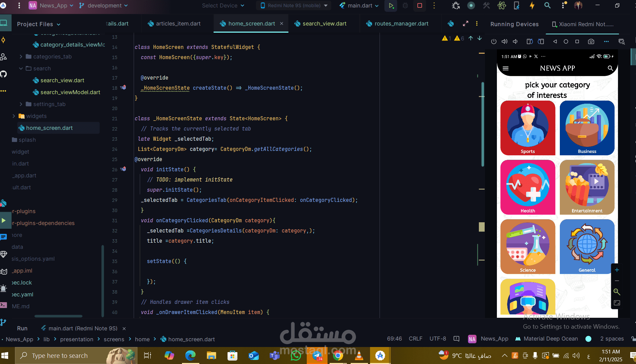This screenshot has width=636, height=364.
Task: Open the Redmi Note 9S device dropdown
Action: [x=294, y=5]
